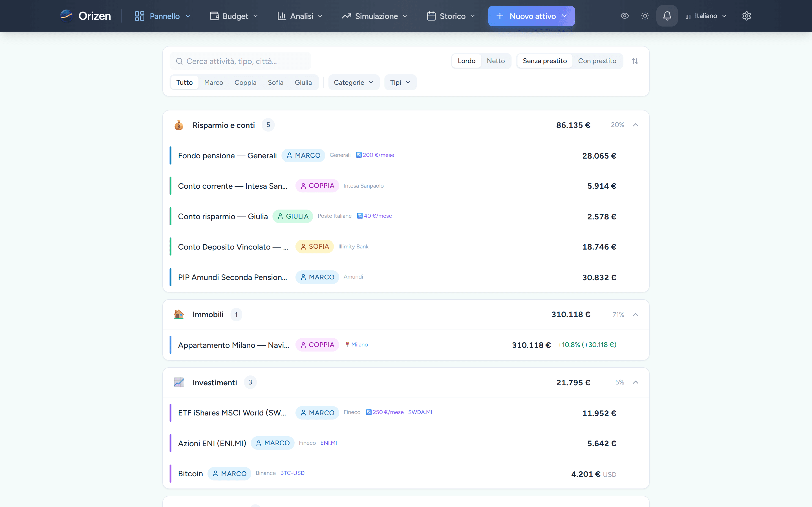Viewport: 812px width, 507px height.
Task: Open notifications bell
Action: (667, 16)
